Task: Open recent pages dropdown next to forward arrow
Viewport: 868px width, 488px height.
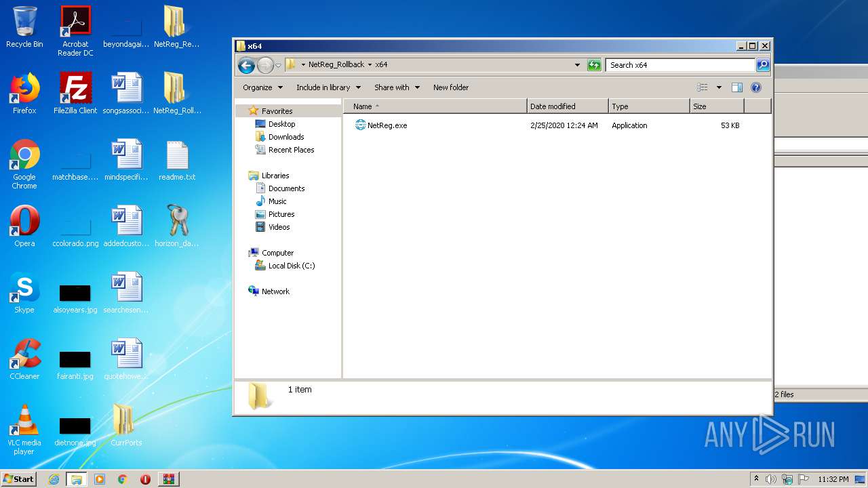Action: (278, 66)
